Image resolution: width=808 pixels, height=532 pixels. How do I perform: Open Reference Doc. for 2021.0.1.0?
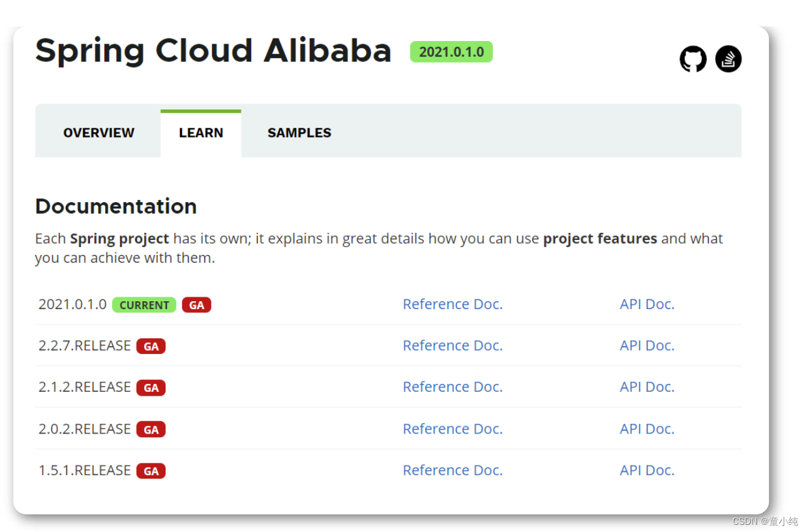(453, 304)
